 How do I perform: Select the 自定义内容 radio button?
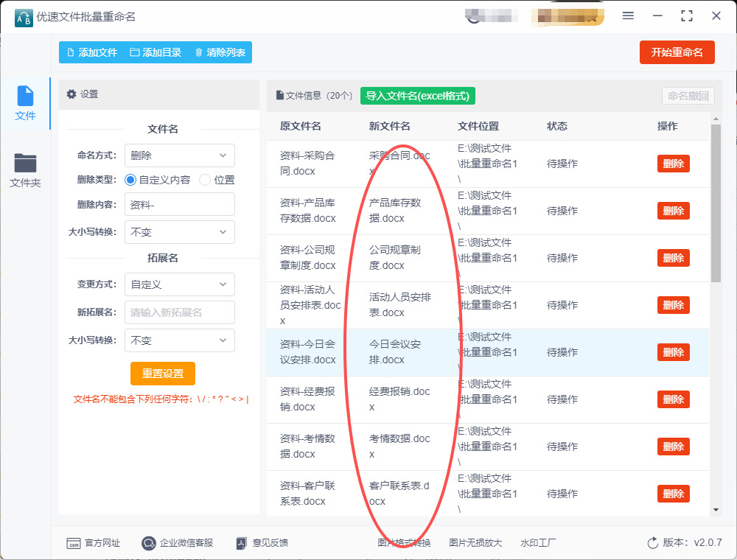coord(130,180)
